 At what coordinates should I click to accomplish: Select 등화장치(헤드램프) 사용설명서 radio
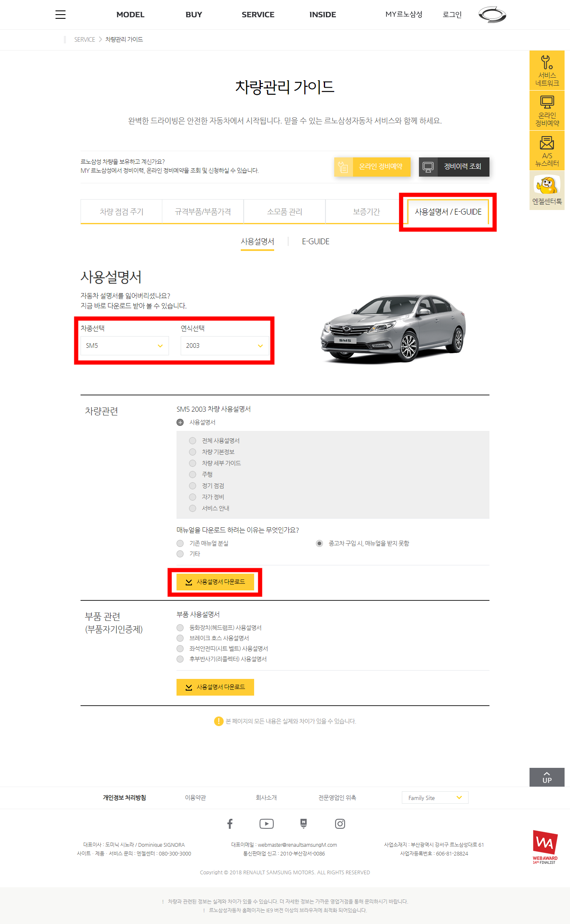coord(180,628)
